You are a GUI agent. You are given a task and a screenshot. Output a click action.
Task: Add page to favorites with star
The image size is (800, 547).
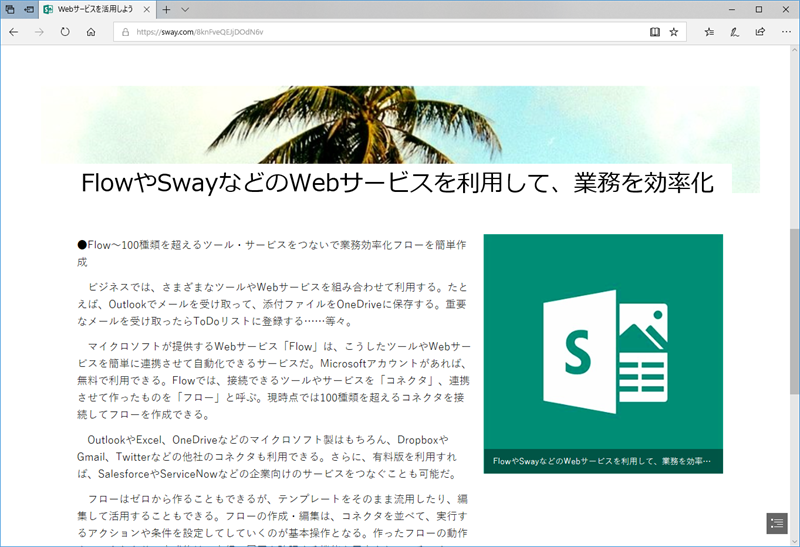(674, 32)
